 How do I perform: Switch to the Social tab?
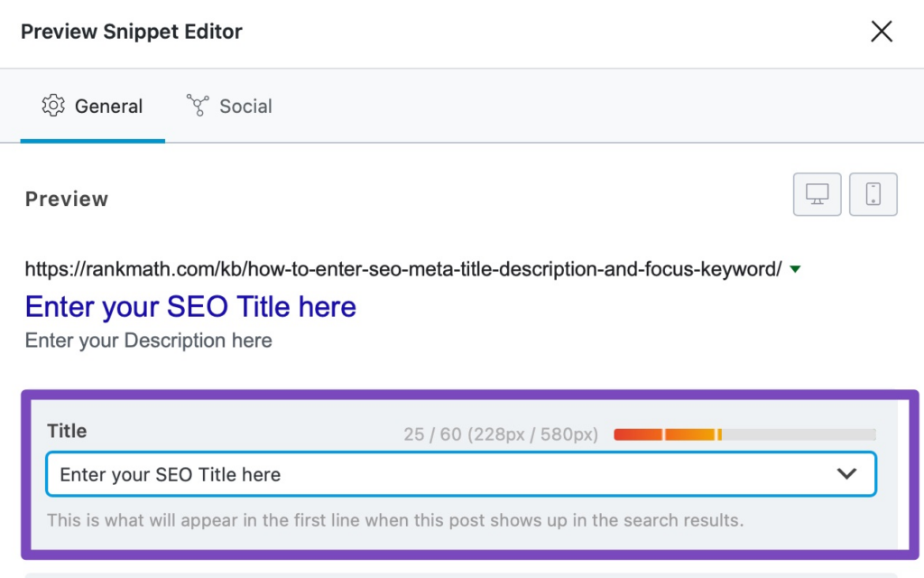245,106
